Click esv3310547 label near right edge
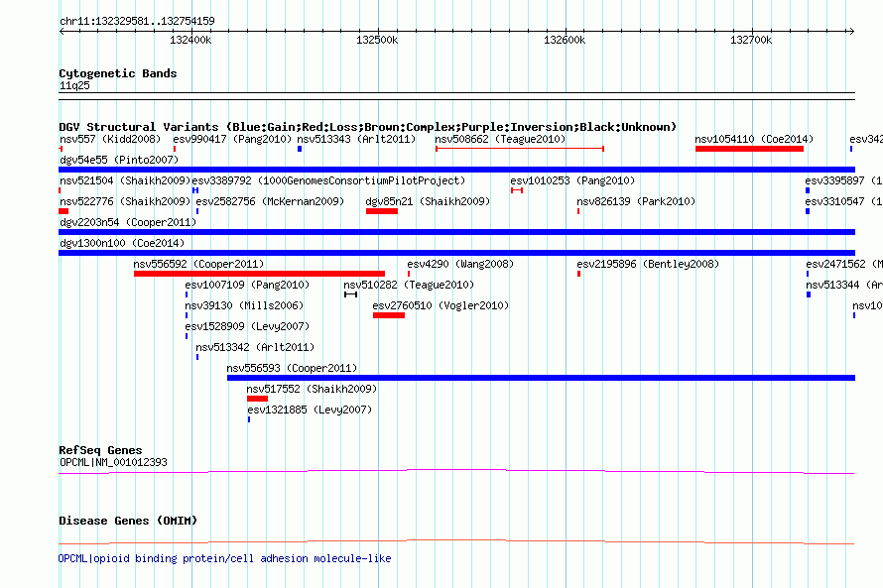This screenshot has width=883, height=588. coord(843,201)
